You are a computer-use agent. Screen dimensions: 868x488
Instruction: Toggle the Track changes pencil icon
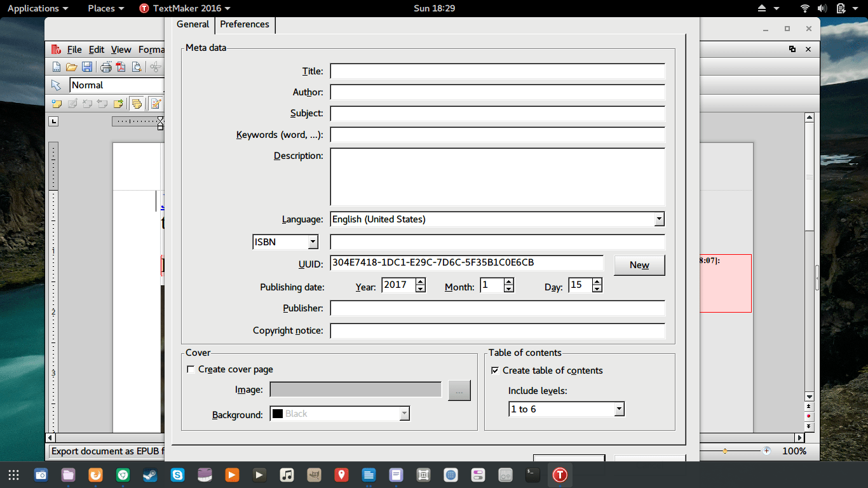156,104
